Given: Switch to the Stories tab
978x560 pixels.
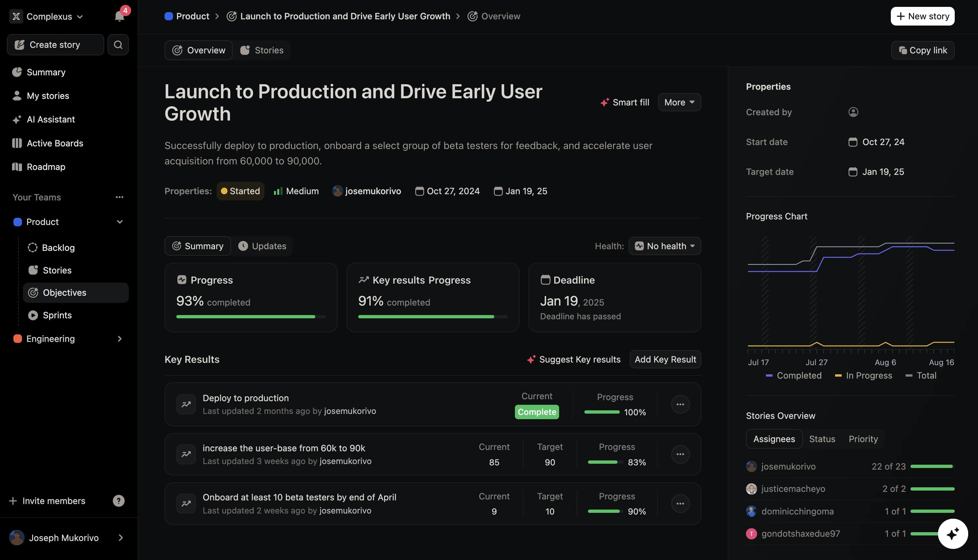Looking at the screenshot, I should pos(262,50).
